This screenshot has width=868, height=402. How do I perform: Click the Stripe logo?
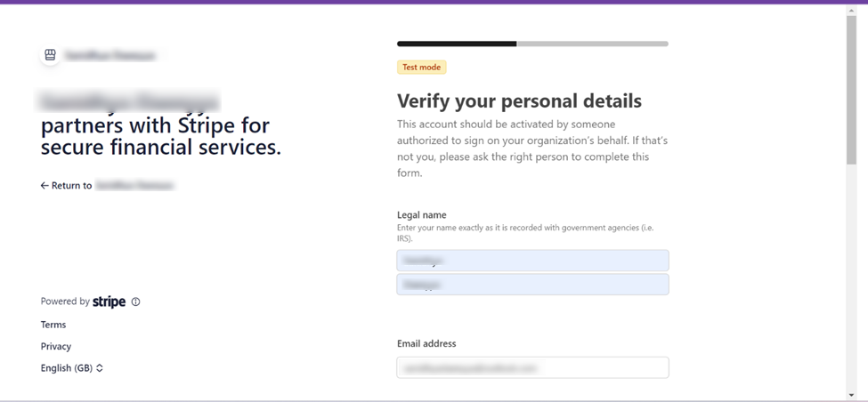(109, 301)
